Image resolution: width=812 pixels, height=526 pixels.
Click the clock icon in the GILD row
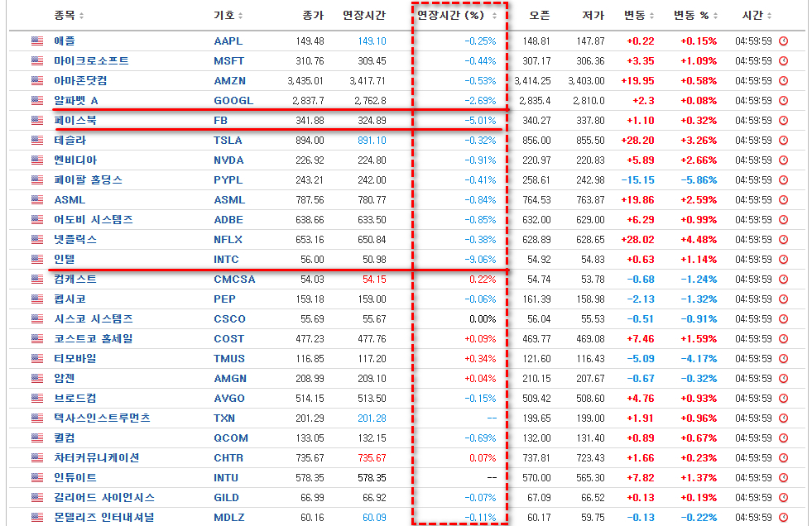[x=784, y=498]
